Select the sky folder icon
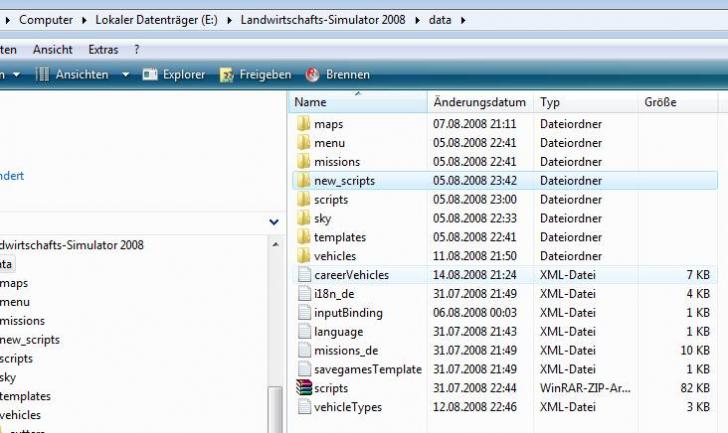This screenshot has width=728, height=433. point(304,218)
